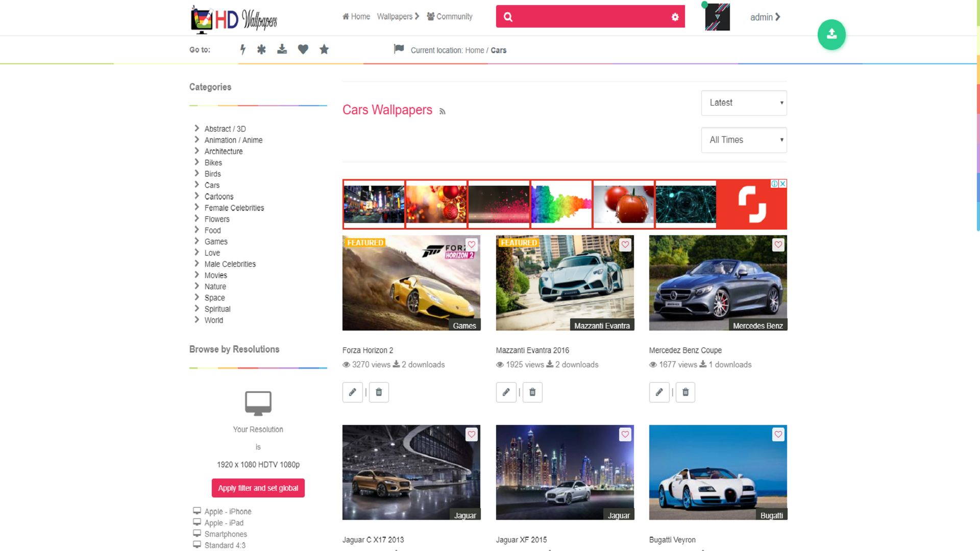This screenshot has width=980, height=551.
Task: Go to the lightning bolt shortcut
Action: 243,49
